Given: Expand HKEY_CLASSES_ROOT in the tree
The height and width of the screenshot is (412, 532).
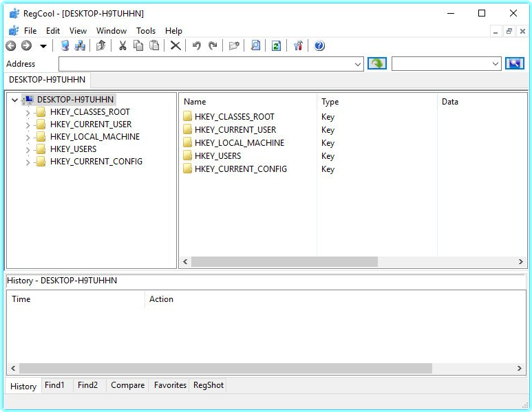Looking at the screenshot, I should click(x=28, y=113).
